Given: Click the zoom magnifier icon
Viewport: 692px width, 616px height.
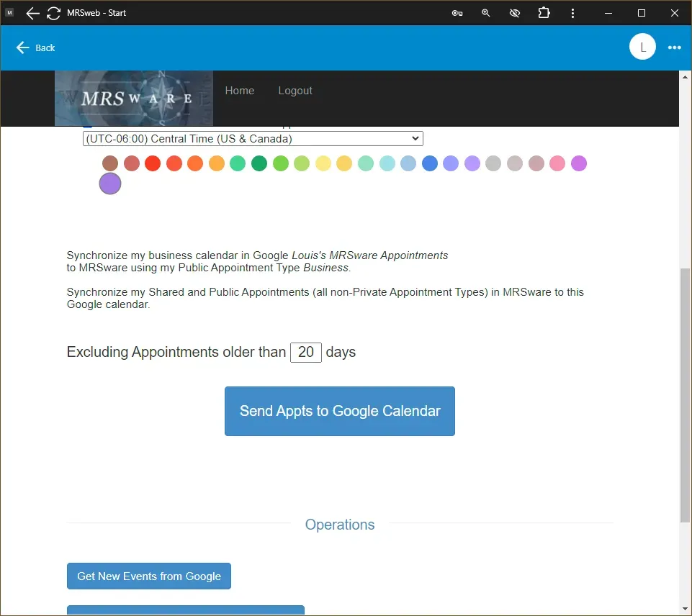Looking at the screenshot, I should pos(486,13).
